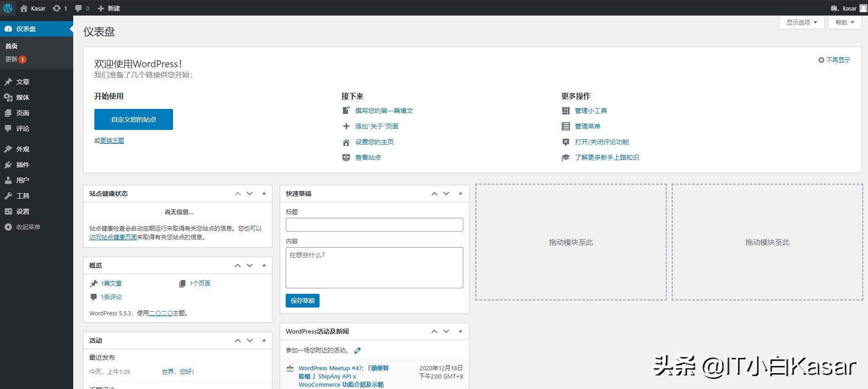
Task: Click the view icon beside 查看站点
Action: [x=347, y=157]
